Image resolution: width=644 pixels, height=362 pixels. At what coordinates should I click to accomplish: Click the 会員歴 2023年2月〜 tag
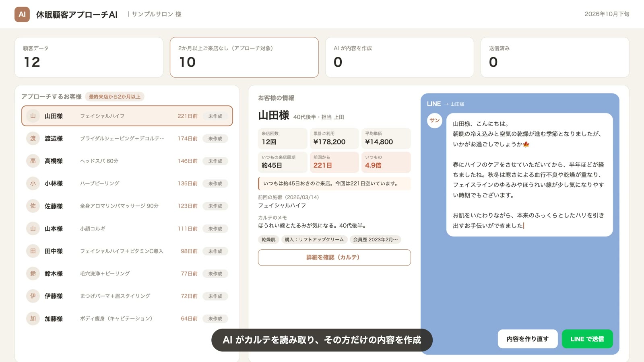(376, 240)
